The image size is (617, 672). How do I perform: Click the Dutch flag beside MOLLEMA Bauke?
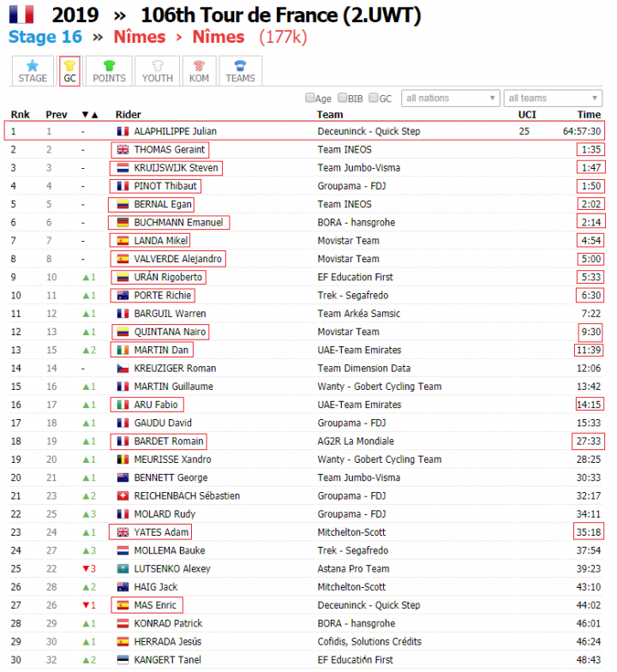click(x=123, y=550)
